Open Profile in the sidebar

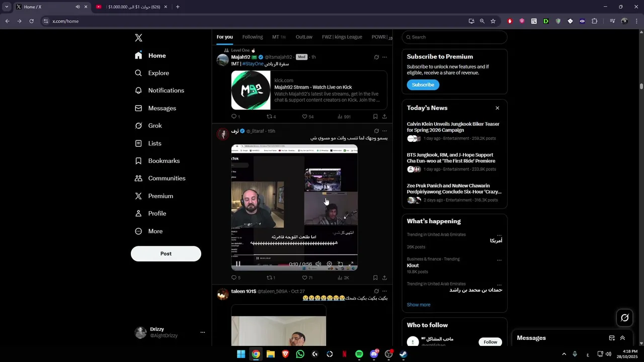pyautogui.click(x=150, y=214)
